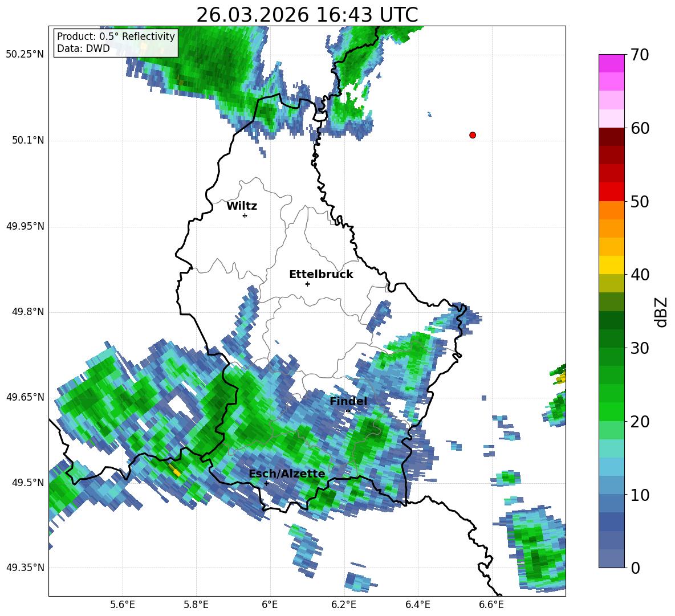Click the Wiltz station cross marker
The width and height of the screenshot is (675, 616).
pyautogui.click(x=245, y=215)
